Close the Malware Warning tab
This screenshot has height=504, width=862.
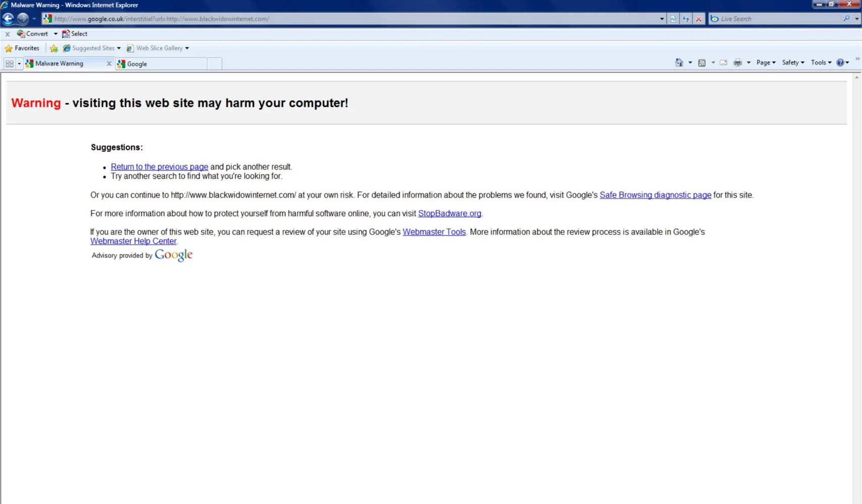tap(109, 64)
